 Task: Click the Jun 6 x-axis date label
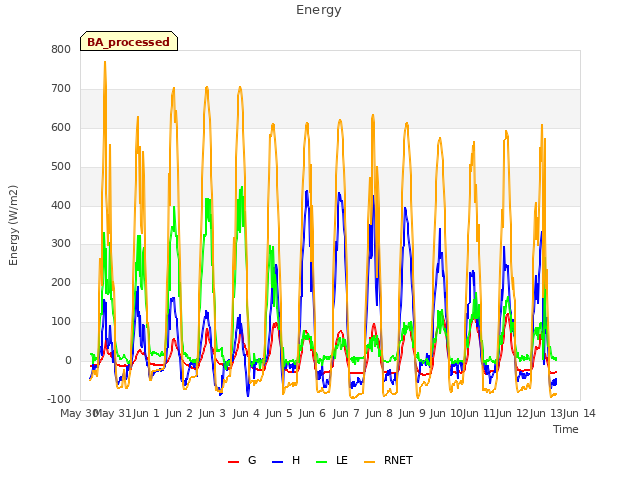312,413
